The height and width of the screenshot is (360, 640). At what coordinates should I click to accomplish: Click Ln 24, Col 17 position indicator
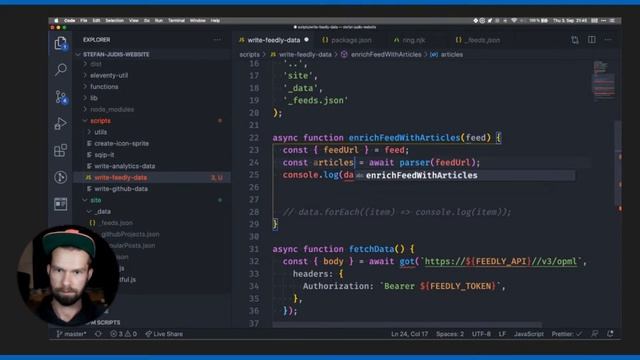[x=409, y=334]
